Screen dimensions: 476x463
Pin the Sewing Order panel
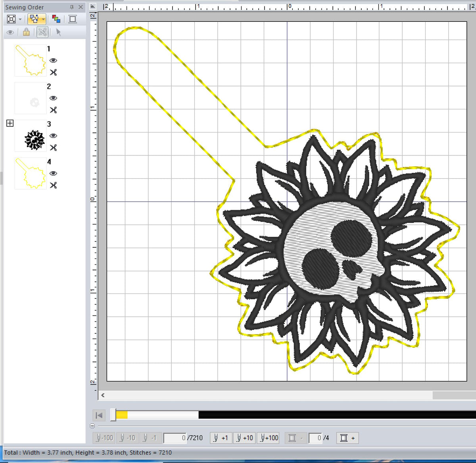click(72, 7)
